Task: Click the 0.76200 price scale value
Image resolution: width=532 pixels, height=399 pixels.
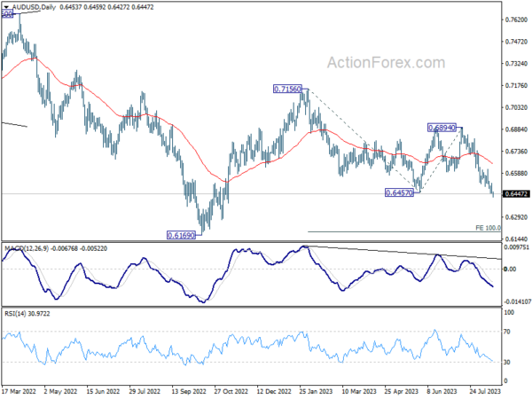Action: click(x=516, y=20)
